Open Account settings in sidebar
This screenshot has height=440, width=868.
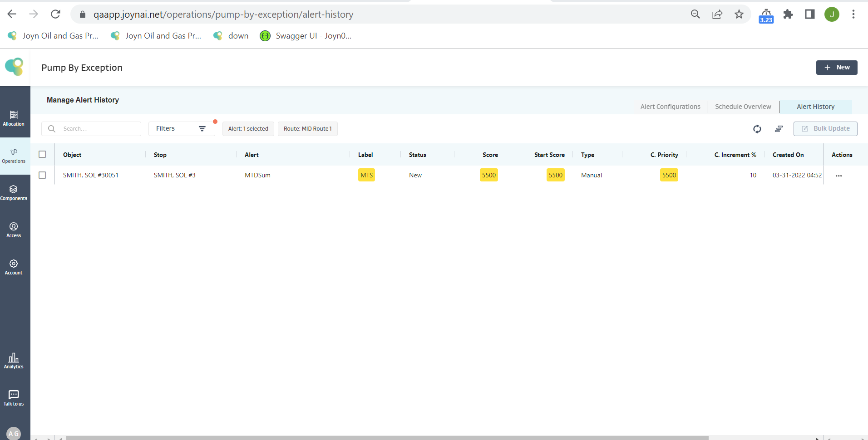pyautogui.click(x=14, y=267)
